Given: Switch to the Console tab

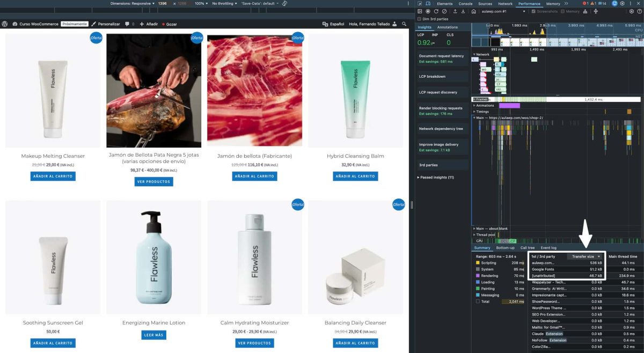Looking at the screenshot, I should [465, 4].
